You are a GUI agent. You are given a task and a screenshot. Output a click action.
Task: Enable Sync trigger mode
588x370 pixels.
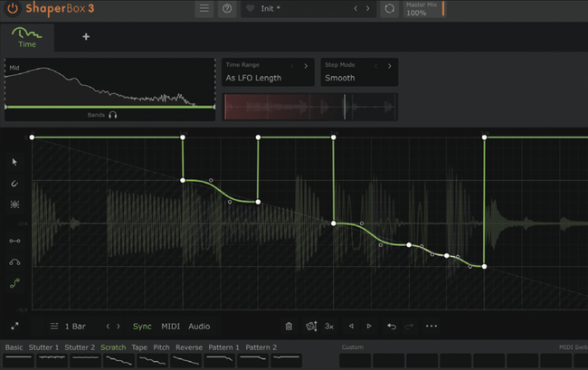coord(142,327)
